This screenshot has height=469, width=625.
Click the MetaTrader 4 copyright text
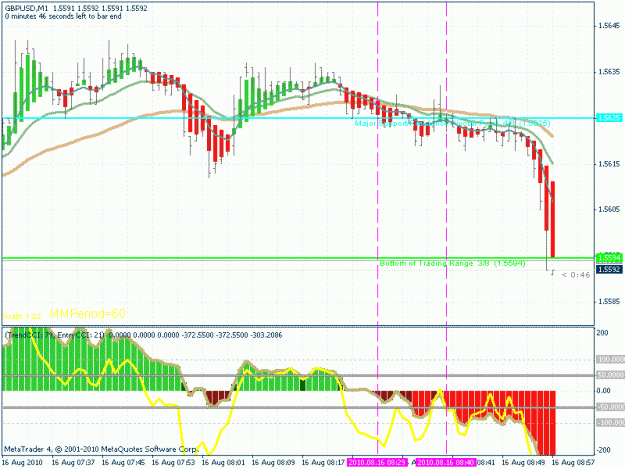pyautogui.click(x=100, y=449)
